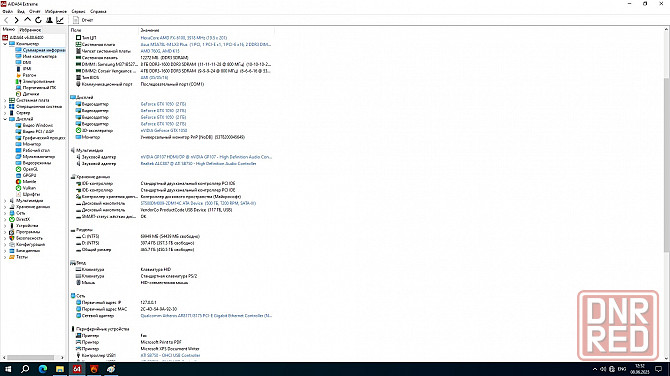Switch to the Избранное tab in left panel

30,30
